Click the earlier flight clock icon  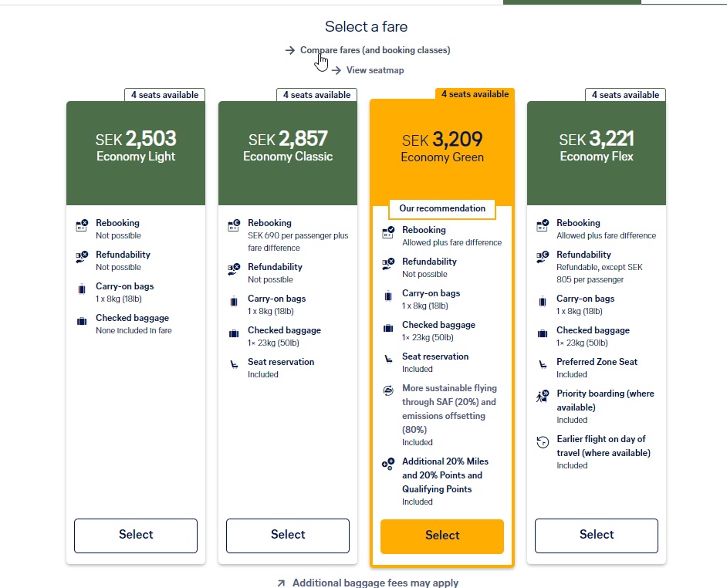pos(543,442)
